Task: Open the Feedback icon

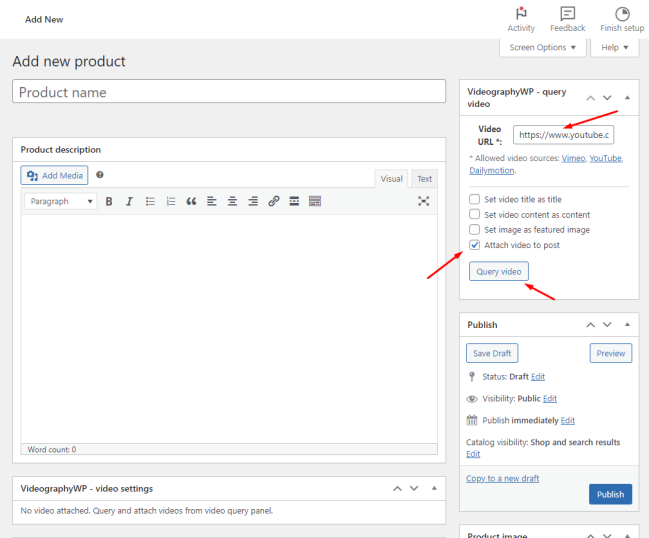Action: tap(567, 14)
